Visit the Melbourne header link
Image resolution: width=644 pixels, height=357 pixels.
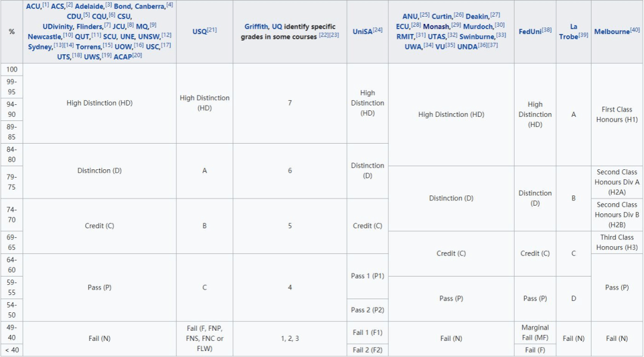pyautogui.click(x=612, y=32)
